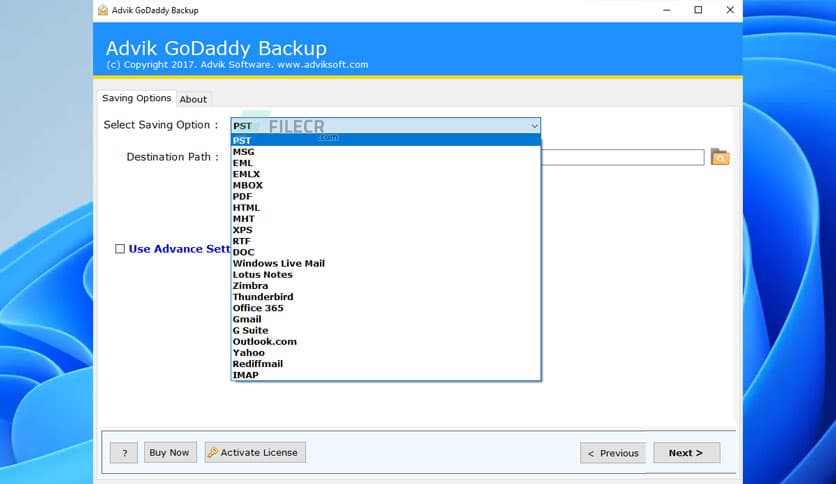
Task: Choose PST from the saving options list
Action: 386,140
